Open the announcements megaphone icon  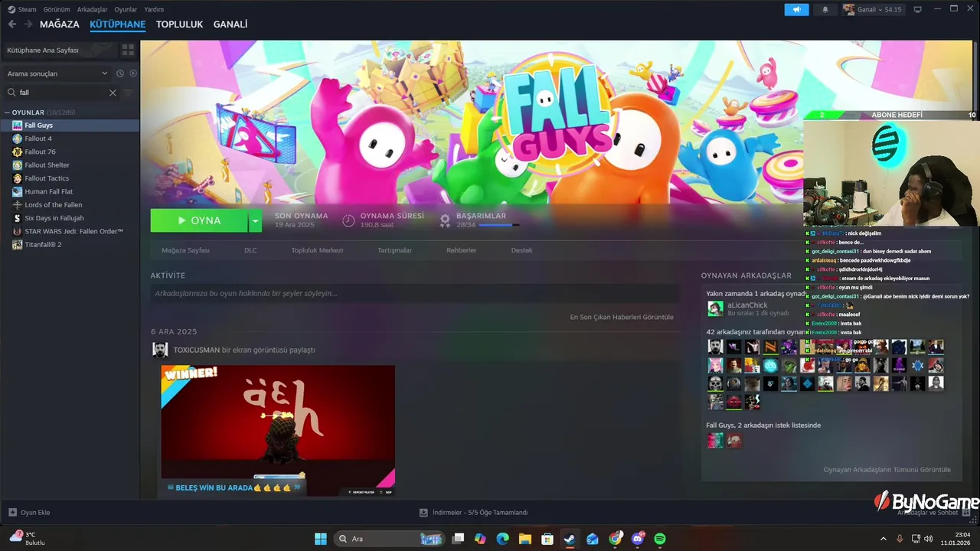coord(796,9)
